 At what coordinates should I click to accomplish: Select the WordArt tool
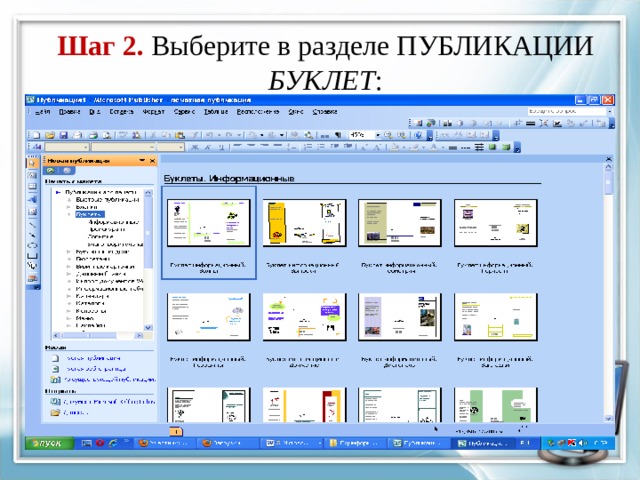click(x=32, y=199)
